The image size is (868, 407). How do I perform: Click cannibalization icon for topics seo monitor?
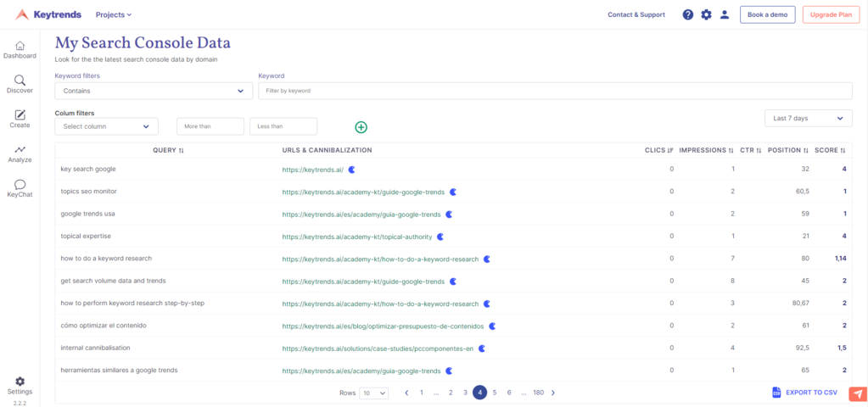453,192
